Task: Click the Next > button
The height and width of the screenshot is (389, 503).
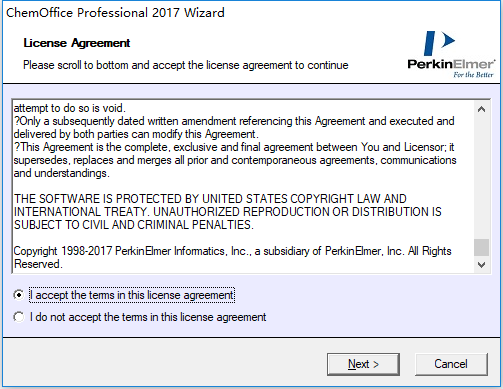Action: click(x=363, y=364)
